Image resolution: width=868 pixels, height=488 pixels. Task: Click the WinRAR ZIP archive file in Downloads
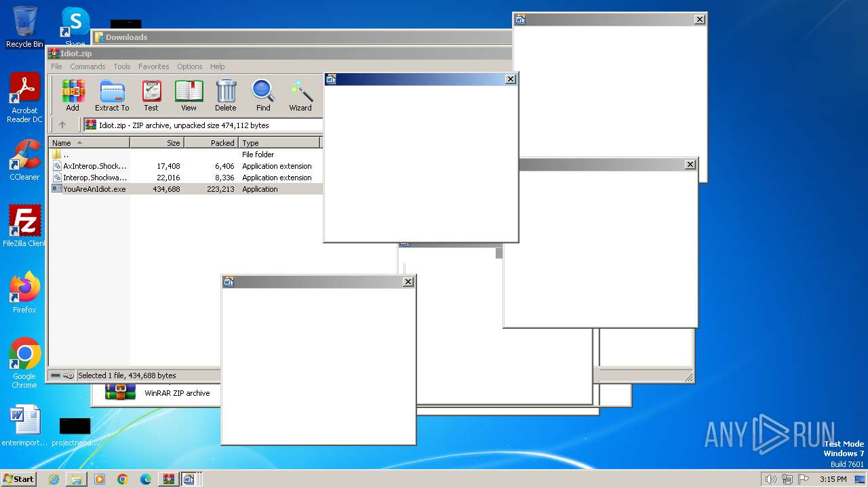point(157,392)
